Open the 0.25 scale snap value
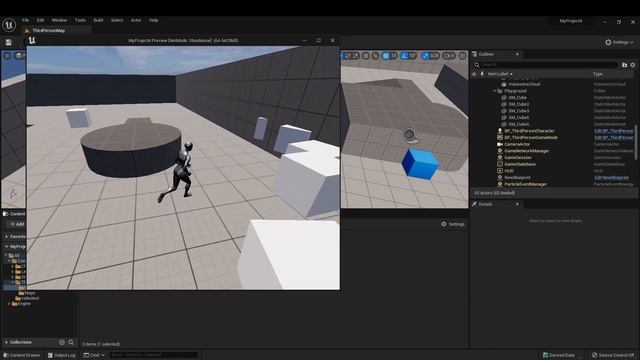The height and width of the screenshot is (360, 640). 434,56
